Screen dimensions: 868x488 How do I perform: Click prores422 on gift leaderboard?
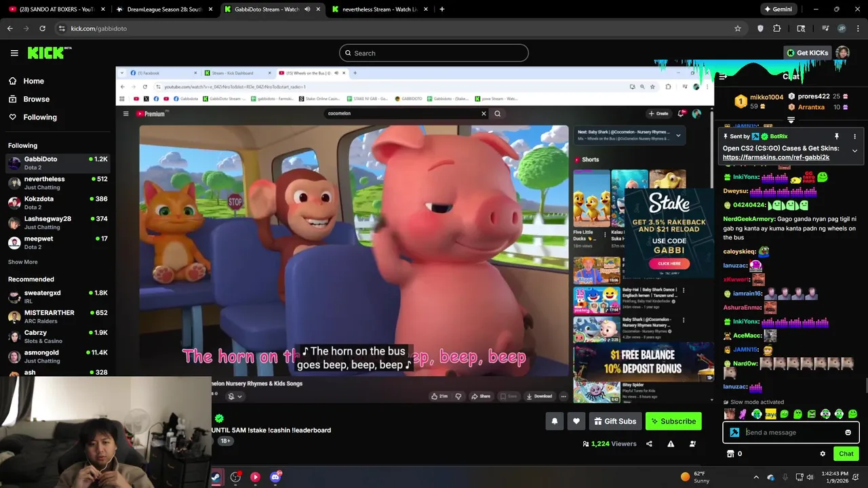tap(814, 96)
